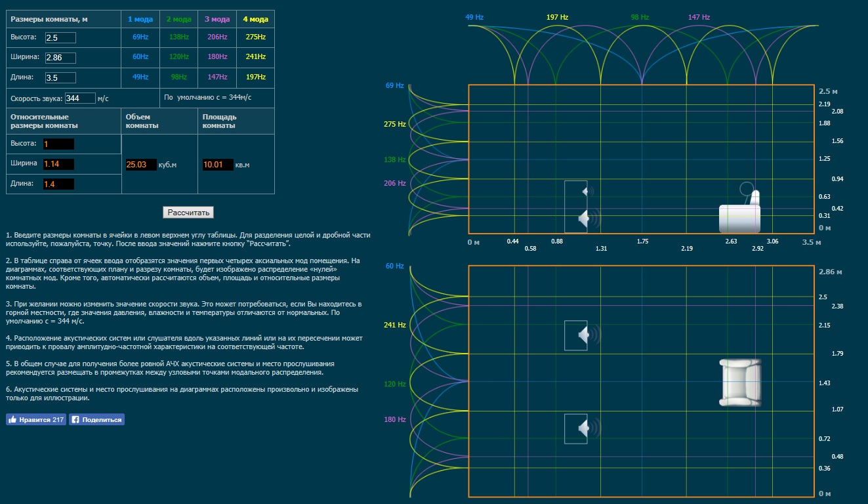
Task: Click the '4 мода' column header
Action: (x=255, y=19)
